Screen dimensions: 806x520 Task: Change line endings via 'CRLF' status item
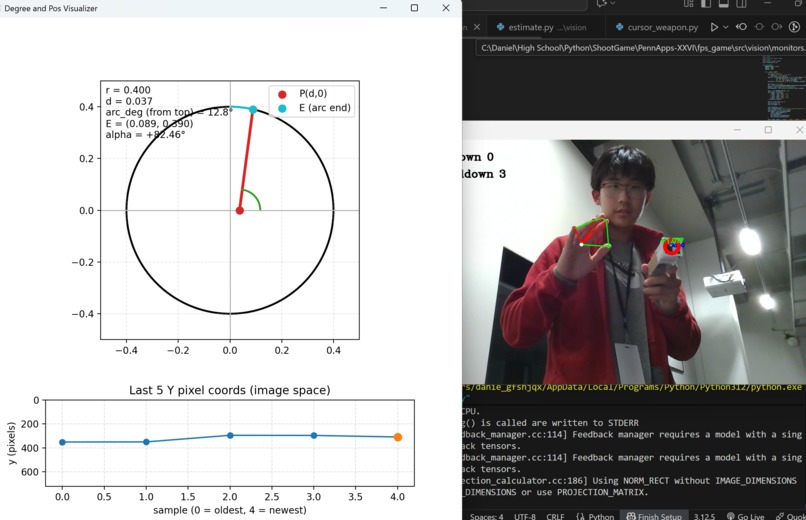pyautogui.click(x=555, y=516)
